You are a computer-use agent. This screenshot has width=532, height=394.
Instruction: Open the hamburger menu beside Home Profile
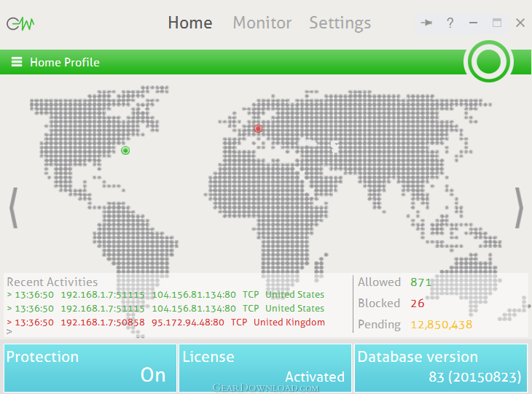tap(17, 63)
